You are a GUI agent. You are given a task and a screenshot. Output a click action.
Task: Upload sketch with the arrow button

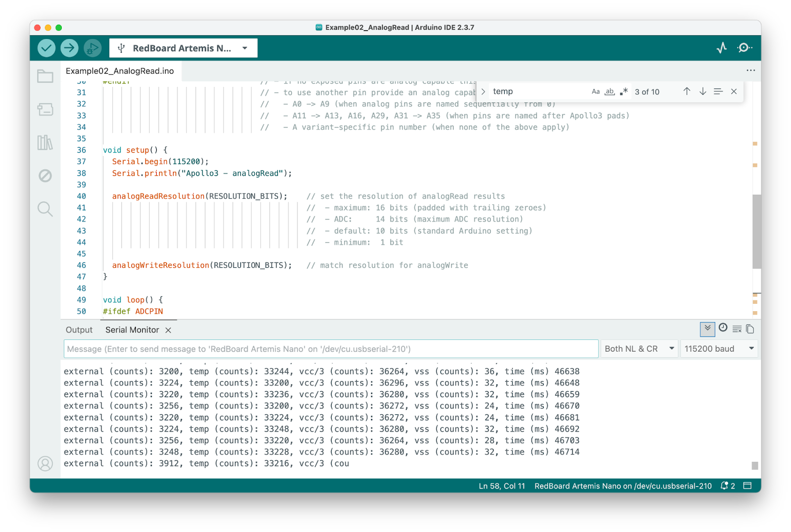click(x=70, y=48)
